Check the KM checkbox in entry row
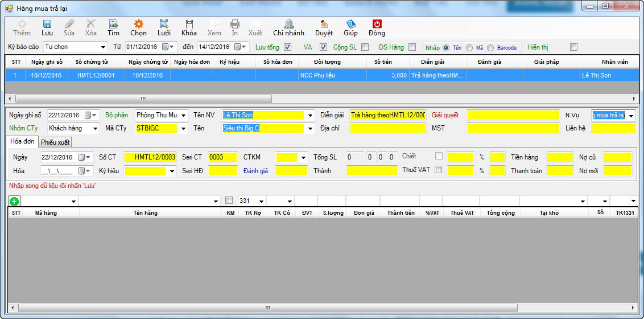Viewport: 644px width, 319px height. 229,201
